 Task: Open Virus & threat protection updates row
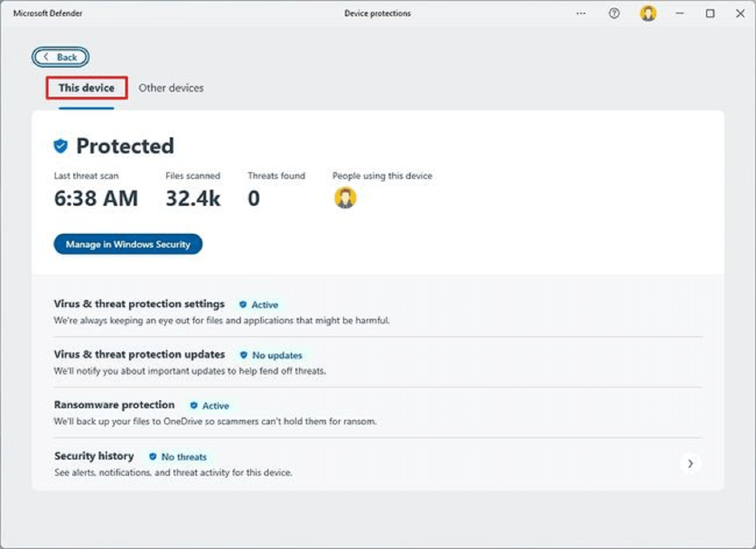tap(378, 362)
